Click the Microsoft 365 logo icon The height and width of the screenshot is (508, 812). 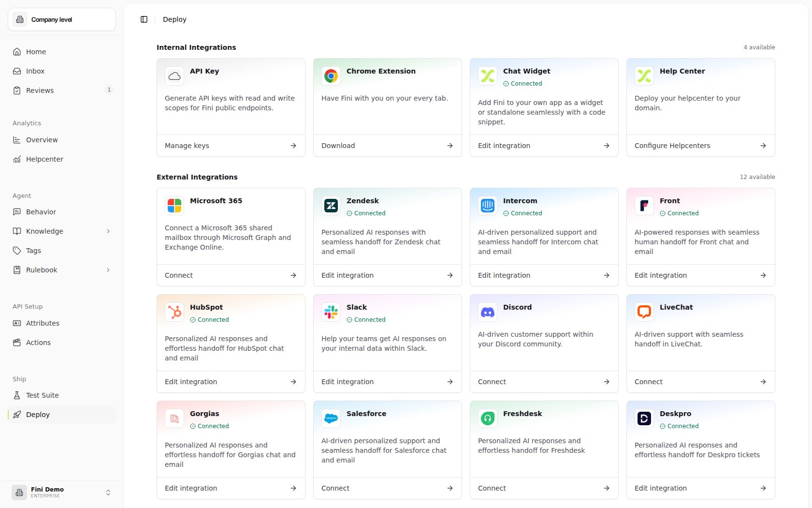click(x=174, y=206)
